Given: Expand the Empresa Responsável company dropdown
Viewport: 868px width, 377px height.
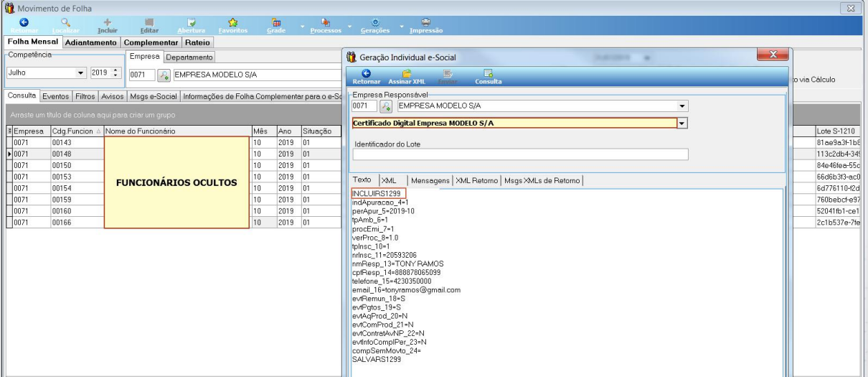Looking at the screenshot, I should [683, 106].
